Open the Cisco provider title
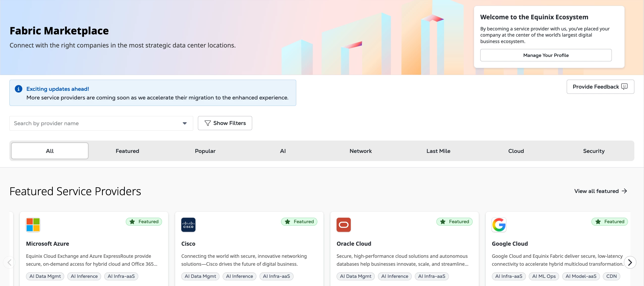Viewport: 644px width, 286px height. [188, 243]
